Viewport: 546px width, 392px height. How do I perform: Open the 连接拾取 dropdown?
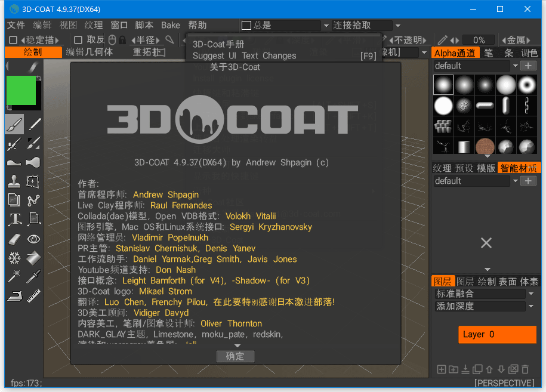tap(397, 26)
